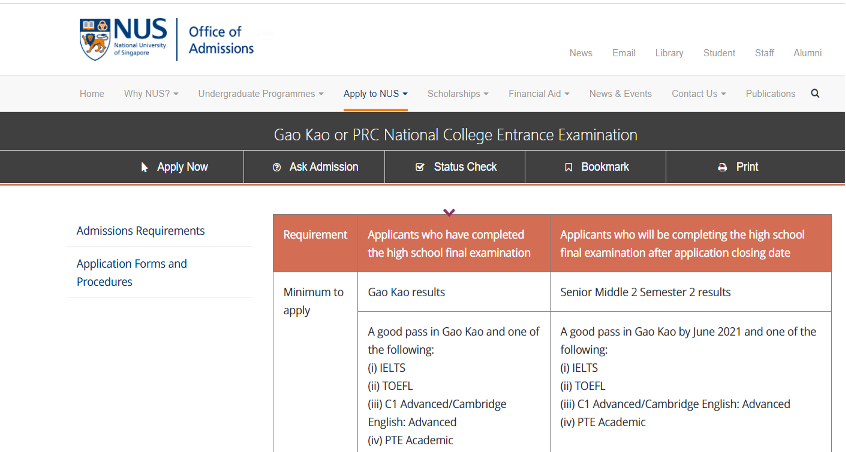The width and height of the screenshot is (846, 452).
Task: Open Application Forms and Procedures link
Action: pyautogui.click(x=131, y=273)
